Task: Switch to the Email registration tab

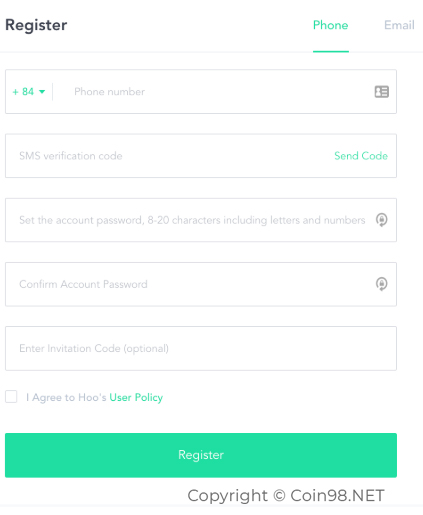Action: tap(399, 25)
